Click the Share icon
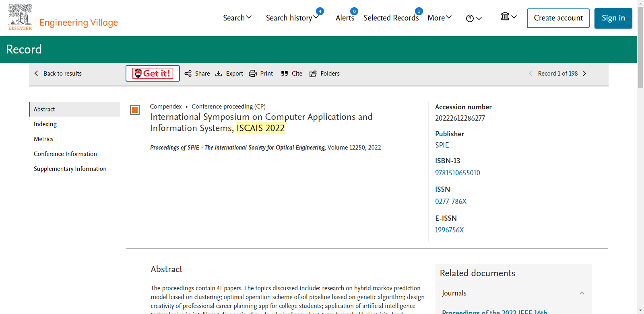Viewport: 644px width, 314px height. coord(188,74)
